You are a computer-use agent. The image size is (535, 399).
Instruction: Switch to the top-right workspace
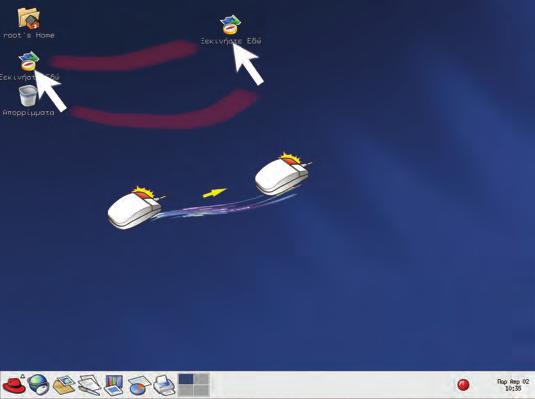(x=201, y=379)
